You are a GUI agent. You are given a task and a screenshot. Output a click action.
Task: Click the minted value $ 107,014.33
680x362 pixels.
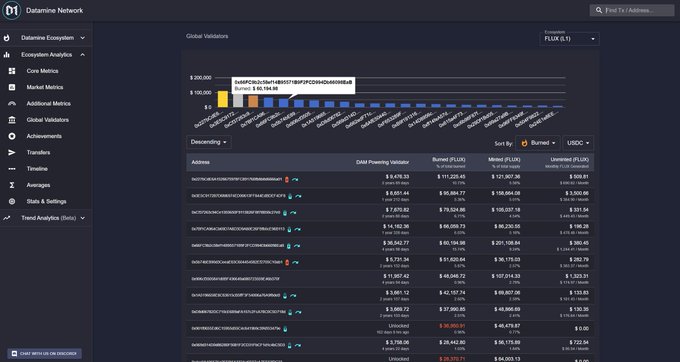coord(506,276)
